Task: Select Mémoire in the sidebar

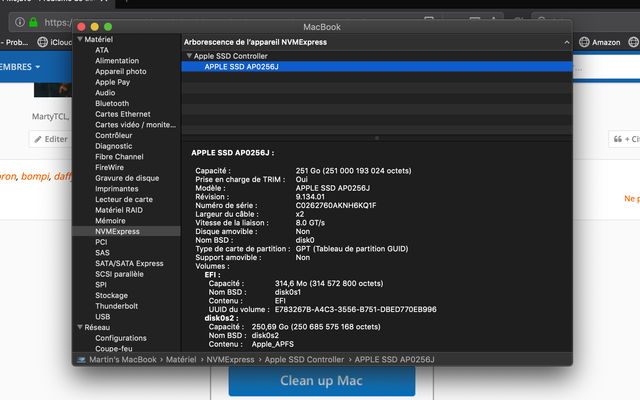Action: point(110,220)
